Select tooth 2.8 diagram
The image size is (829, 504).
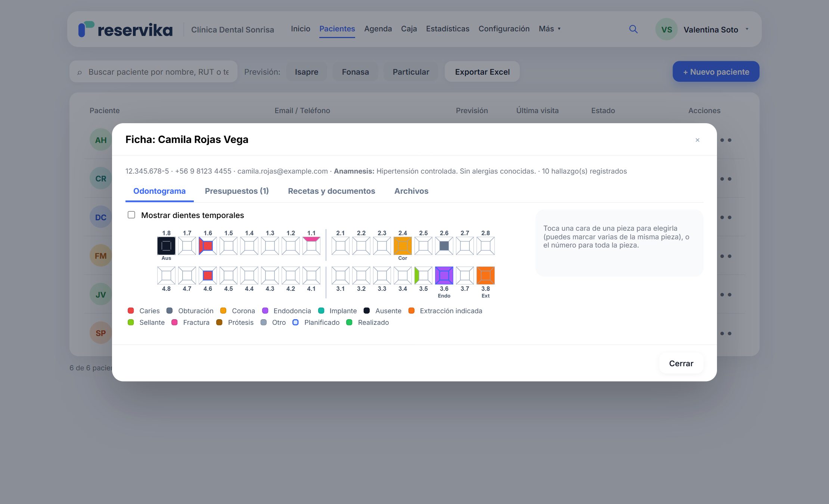click(x=485, y=246)
